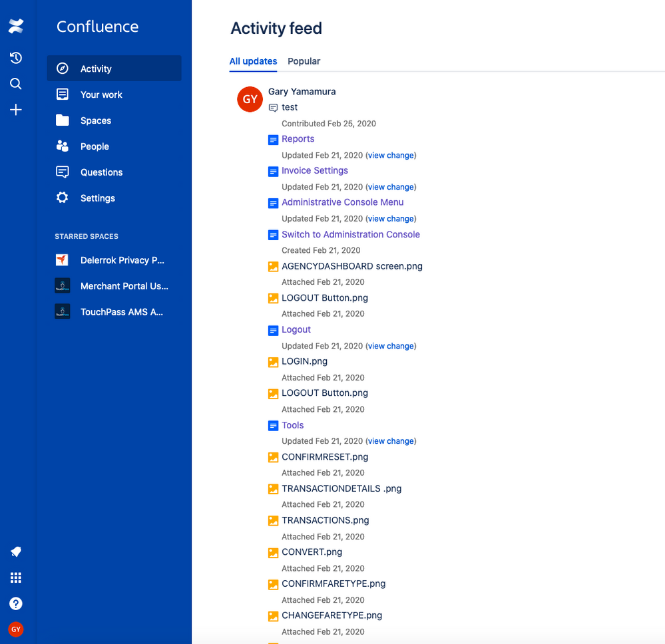Viewport: 665px width, 644px height.
Task: Open the Settings gear item
Action: pos(114,198)
